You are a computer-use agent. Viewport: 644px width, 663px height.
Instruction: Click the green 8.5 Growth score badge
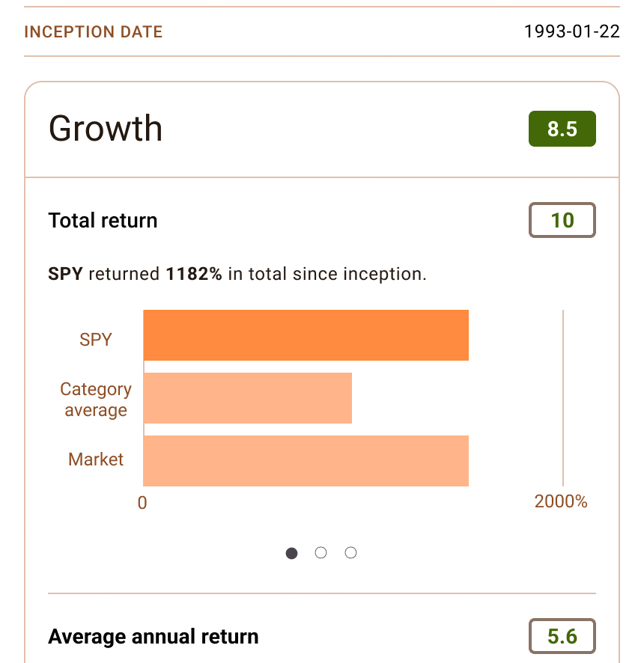click(562, 129)
